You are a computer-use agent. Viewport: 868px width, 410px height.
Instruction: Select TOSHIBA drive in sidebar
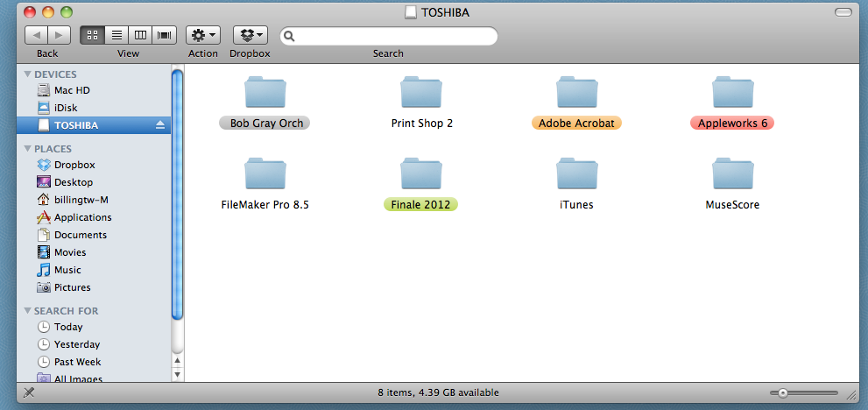[94, 125]
